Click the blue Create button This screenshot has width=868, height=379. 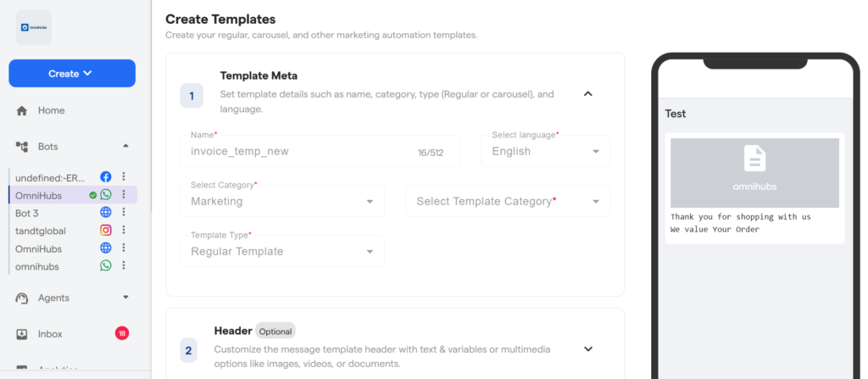[x=72, y=74]
